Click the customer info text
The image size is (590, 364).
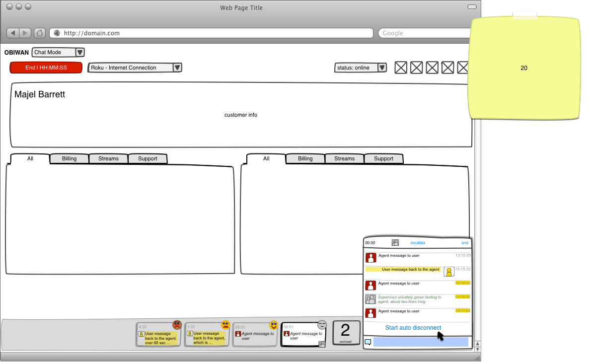click(x=241, y=115)
